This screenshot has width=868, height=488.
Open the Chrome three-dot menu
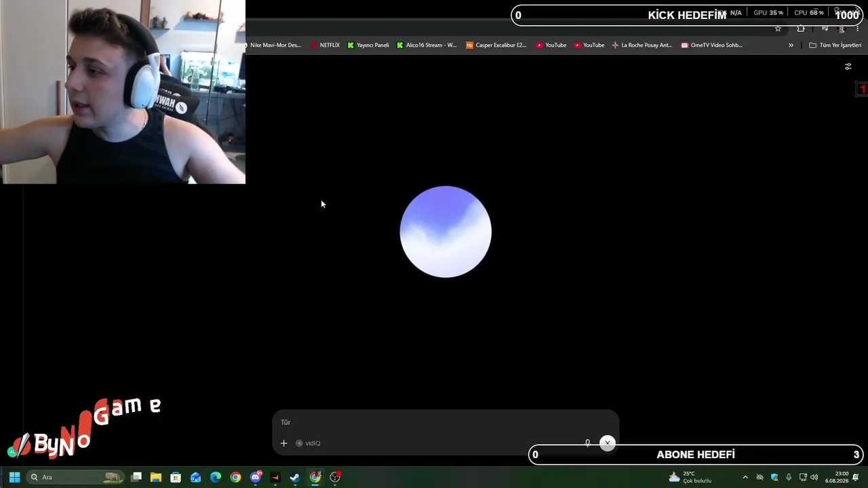point(857,28)
